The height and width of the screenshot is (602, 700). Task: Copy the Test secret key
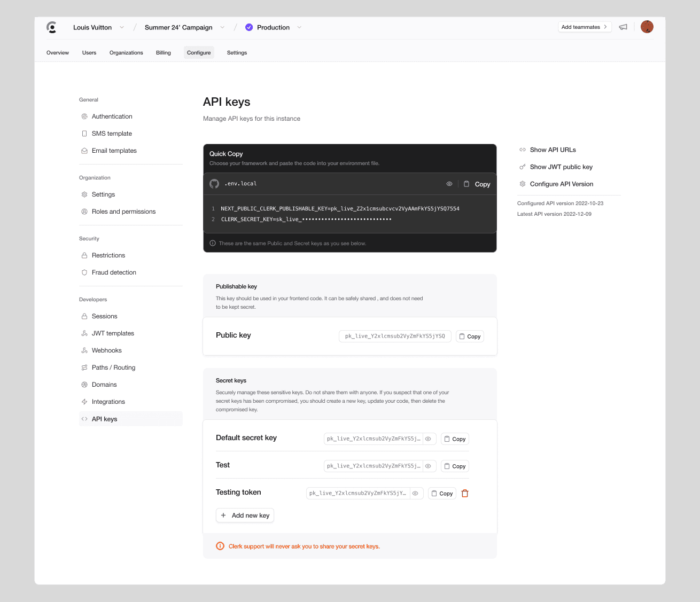[455, 466]
